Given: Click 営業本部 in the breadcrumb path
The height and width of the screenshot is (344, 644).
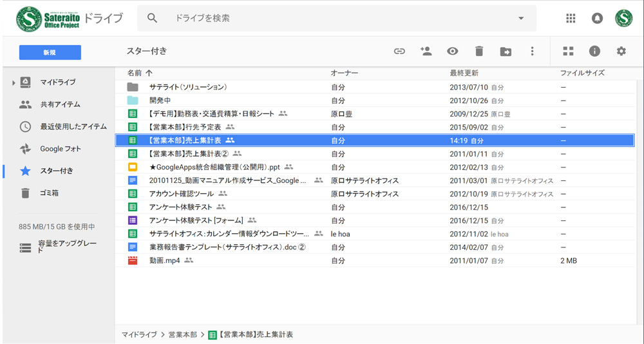Looking at the screenshot, I should click(183, 334).
